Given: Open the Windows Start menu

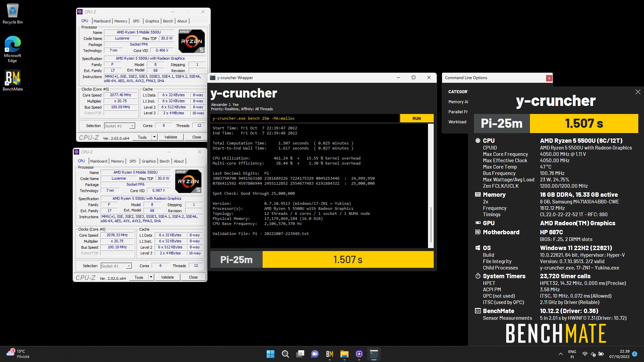Looking at the screenshot, I should [x=270, y=354].
